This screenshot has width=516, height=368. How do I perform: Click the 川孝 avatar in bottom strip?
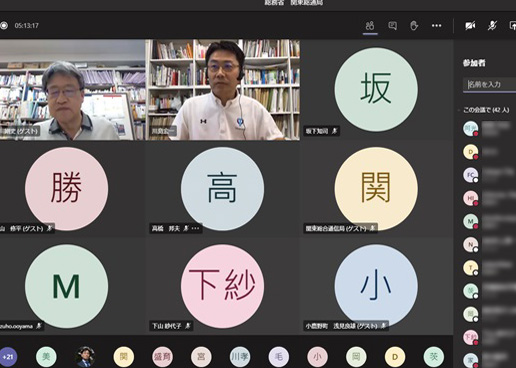[x=240, y=357]
